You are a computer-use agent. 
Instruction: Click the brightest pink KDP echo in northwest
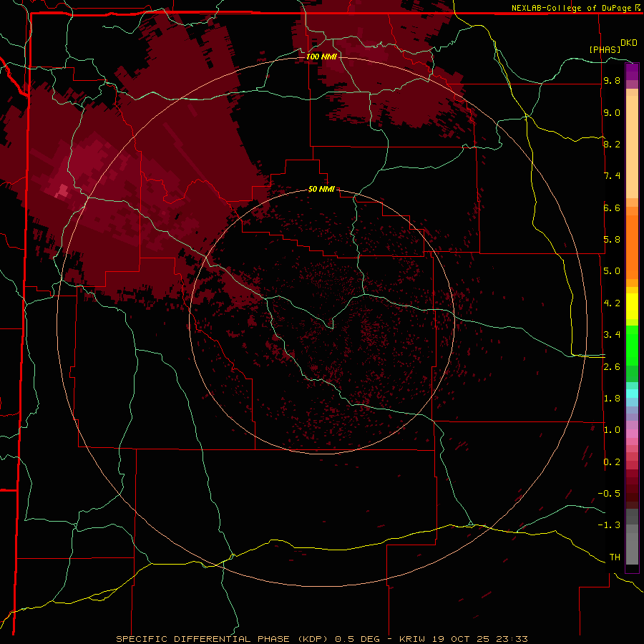pos(62,191)
